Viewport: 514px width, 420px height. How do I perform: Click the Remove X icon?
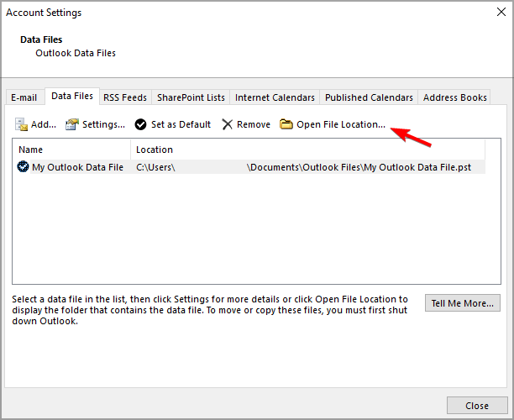tap(228, 124)
